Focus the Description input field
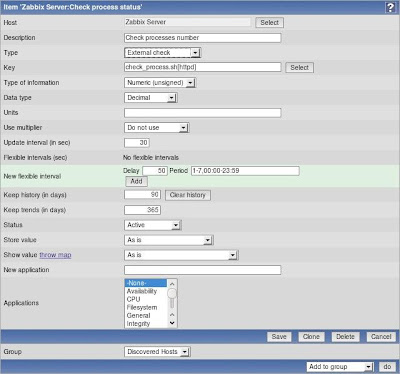This screenshot has height=374, width=400. point(203,38)
